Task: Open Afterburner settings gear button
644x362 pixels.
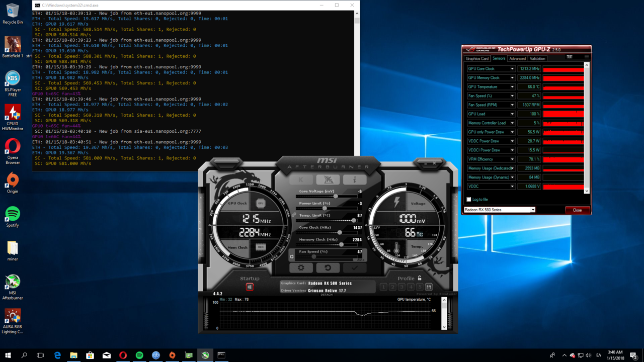Action: pos(301,268)
